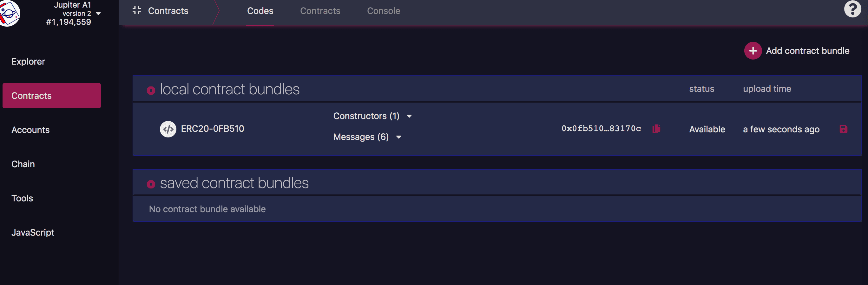This screenshot has height=285, width=868.
Task: Click Add contract bundle
Action: (807, 51)
